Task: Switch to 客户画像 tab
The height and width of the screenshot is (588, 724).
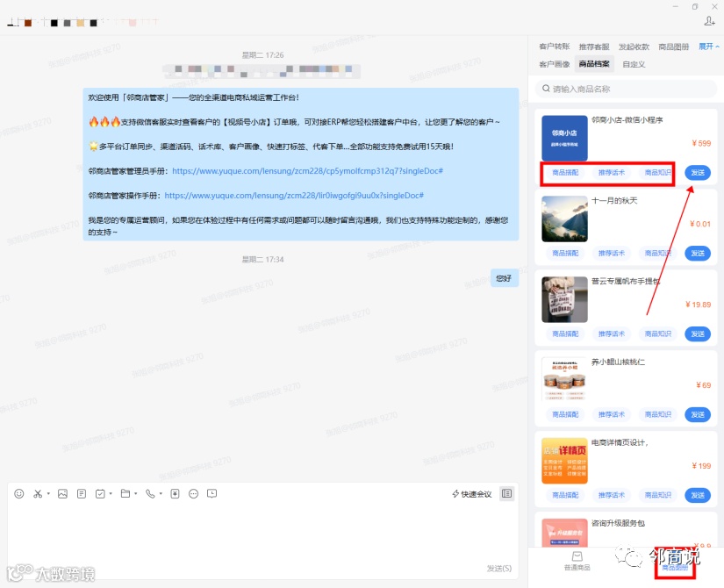Action: pyautogui.click(x=554, y=64)
